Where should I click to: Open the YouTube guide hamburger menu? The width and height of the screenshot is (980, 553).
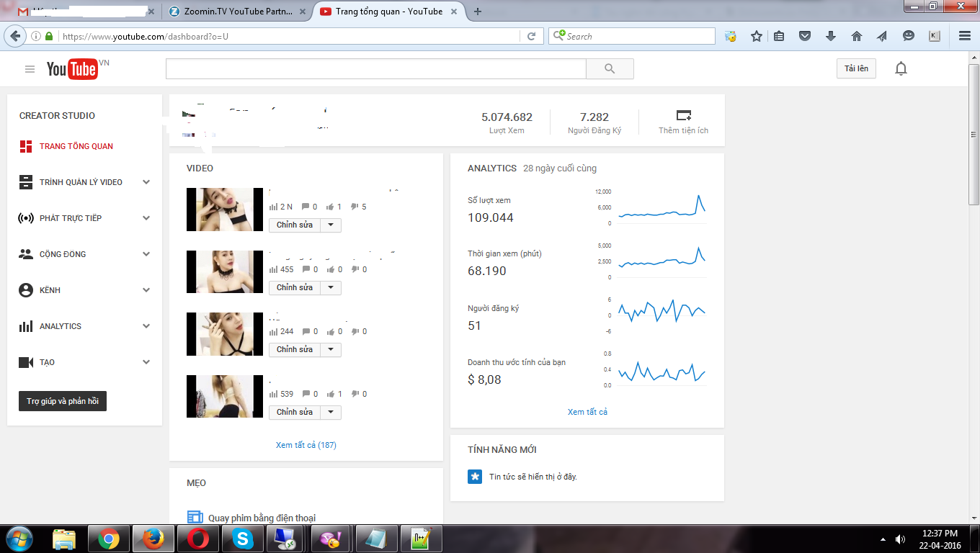tap(30, 69)
